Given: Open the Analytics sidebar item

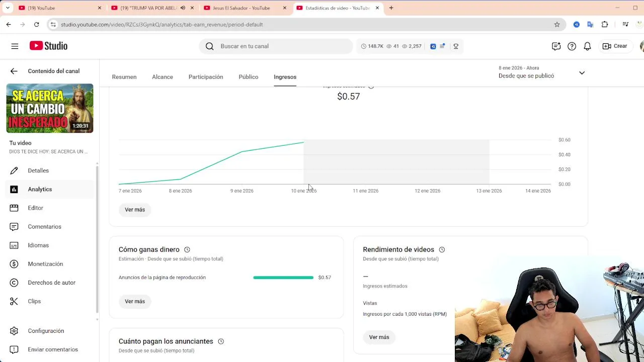Looking at the screenshot, I should point(49,189).
